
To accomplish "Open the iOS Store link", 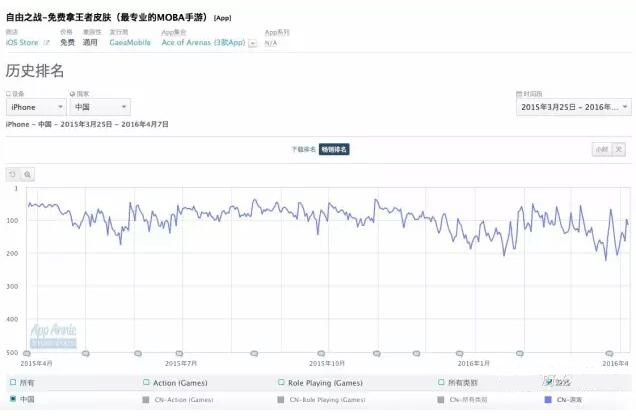I will coord(22,43).
